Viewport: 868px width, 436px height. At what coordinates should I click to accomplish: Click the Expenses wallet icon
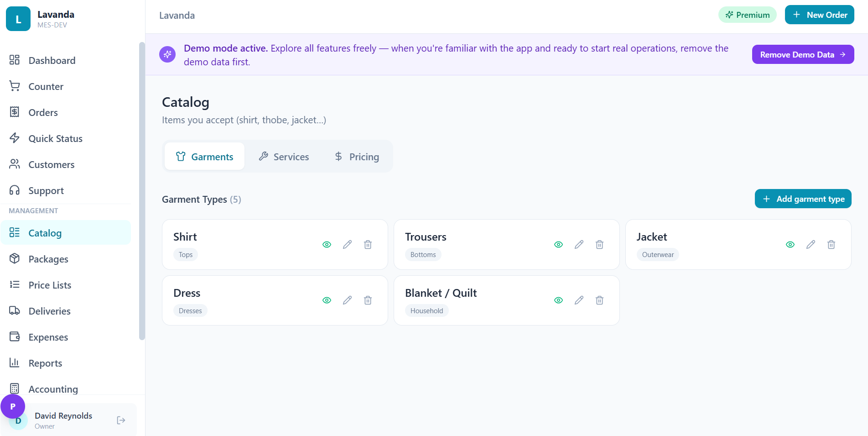(x=15, y=336)
